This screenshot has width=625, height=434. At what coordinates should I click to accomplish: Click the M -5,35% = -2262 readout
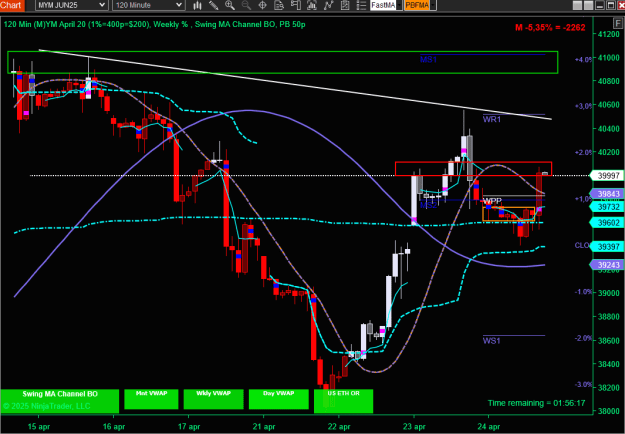pos(550,27)
